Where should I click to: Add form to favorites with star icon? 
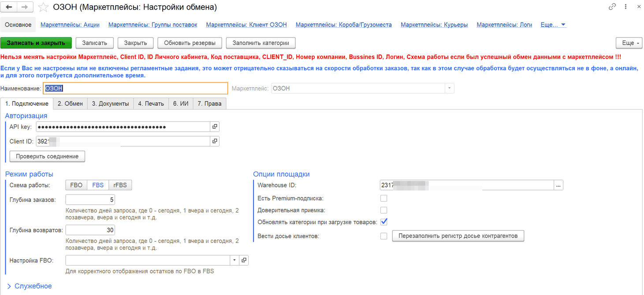click(x=43, y=7)
